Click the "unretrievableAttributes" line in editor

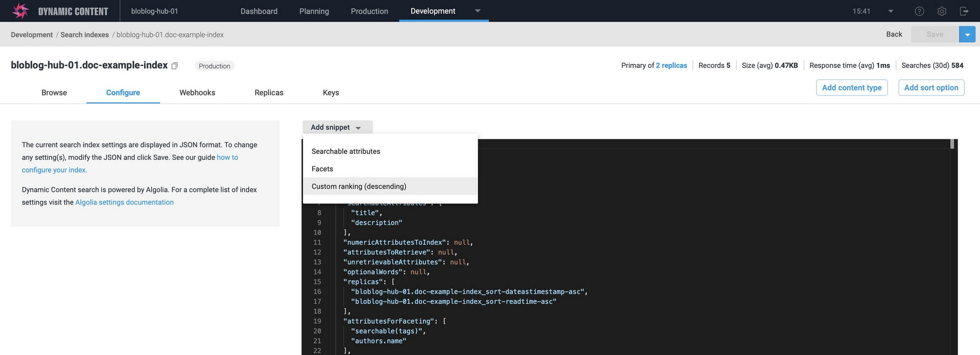point(406,262)
